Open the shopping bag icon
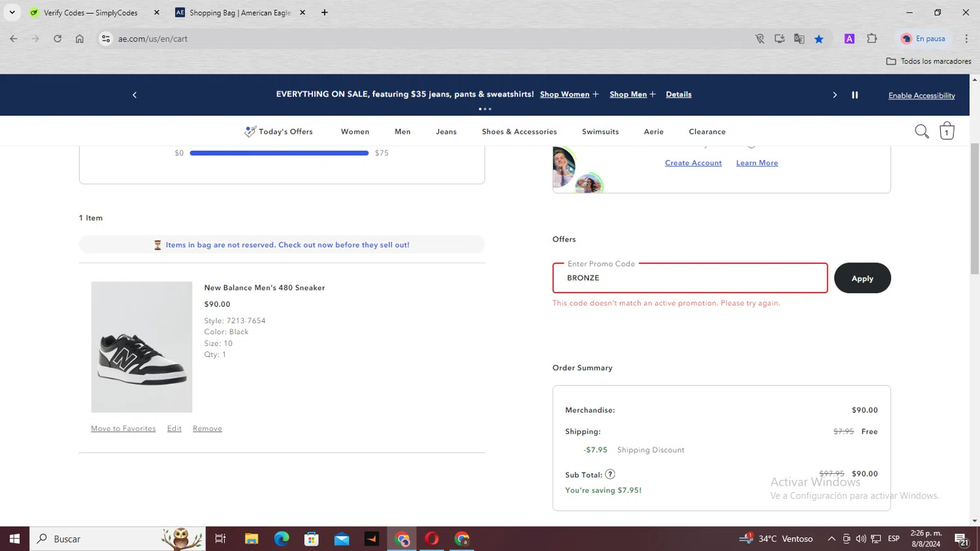980x551 pixels. click(947, 131)
